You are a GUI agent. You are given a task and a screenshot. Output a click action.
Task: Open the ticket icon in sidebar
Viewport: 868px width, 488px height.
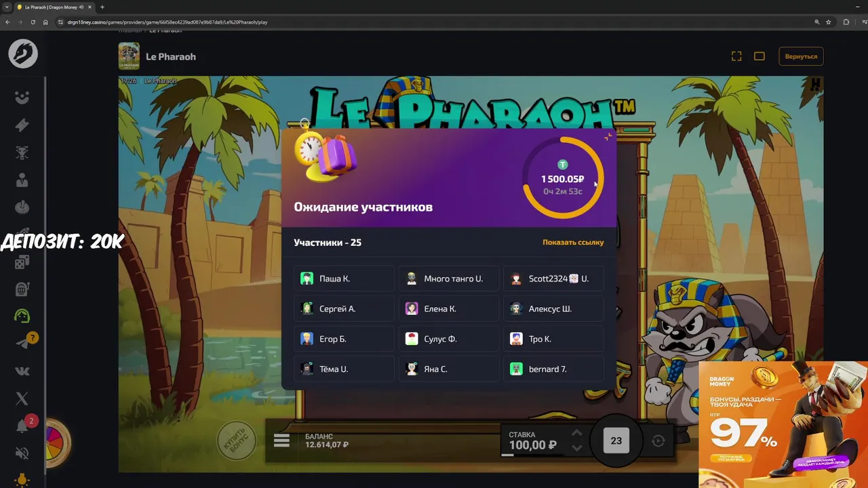(22, 125)
